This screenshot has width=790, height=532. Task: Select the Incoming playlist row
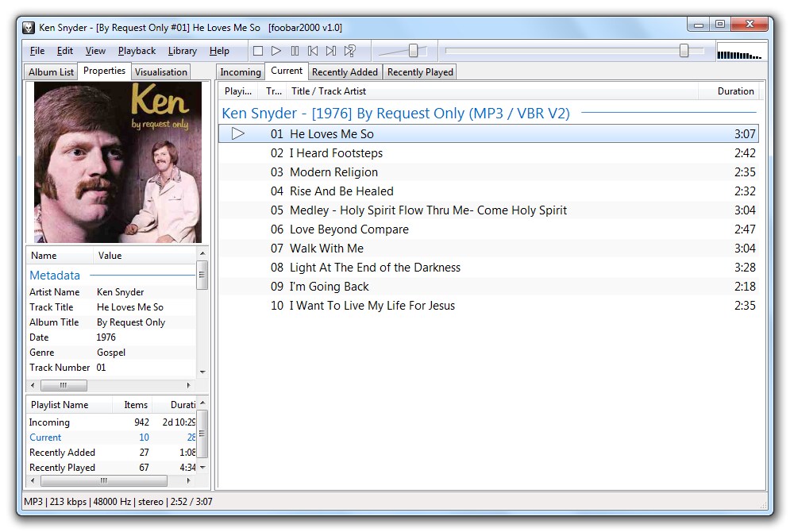[111, 422]
